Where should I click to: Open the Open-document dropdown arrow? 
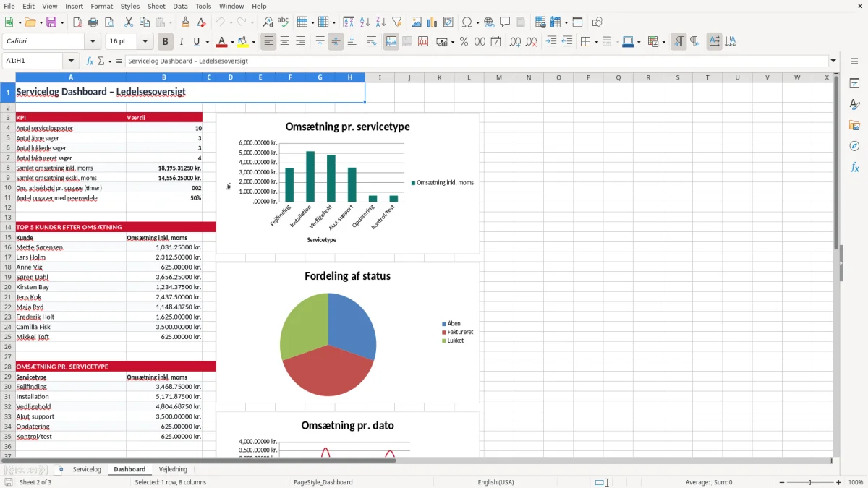[40, 22]
